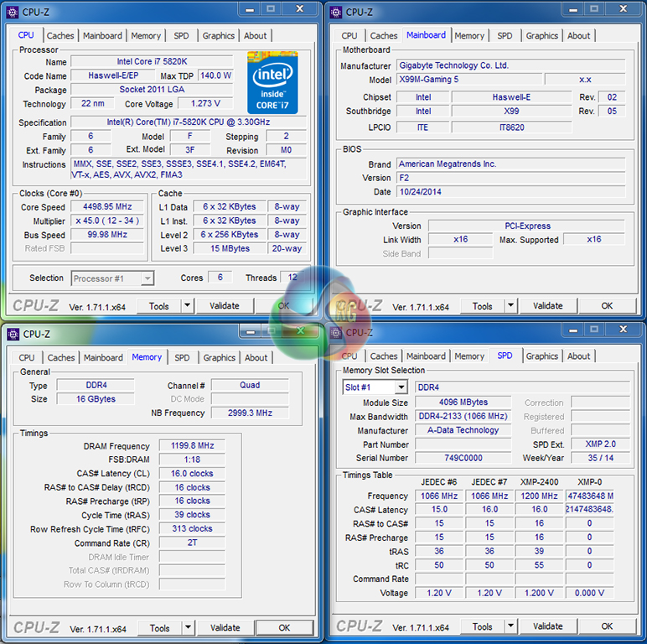Viewport: 647px width, 644px height.
Task: Open the Slot #1 memory slot dropdown
Action: tap(401, 387)
